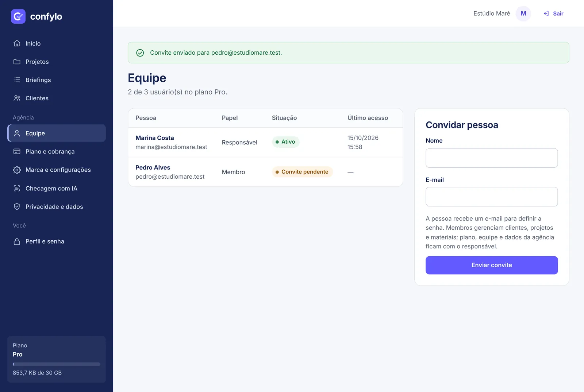Click the Papel column header
Viewport: 584px width, 392px height.
[230, 118]
